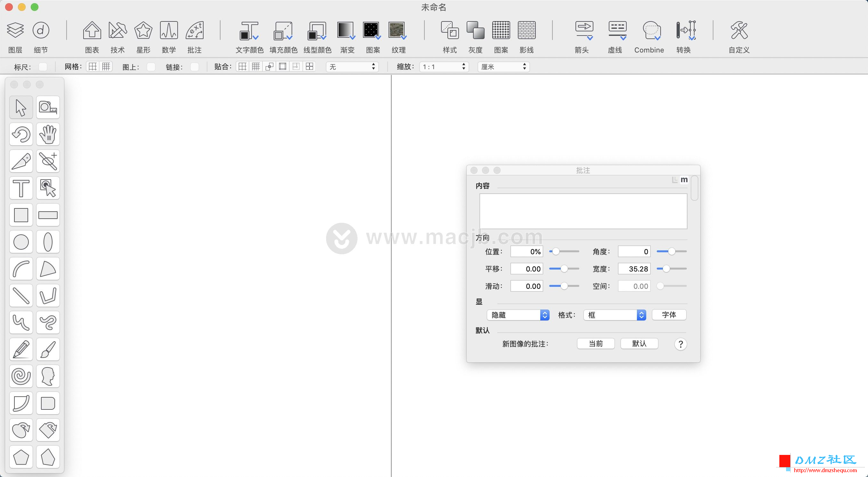This screenshot has height=477, width=868.
Task: Click the 当前 button in 批注
Action: [x=596, y=344]
